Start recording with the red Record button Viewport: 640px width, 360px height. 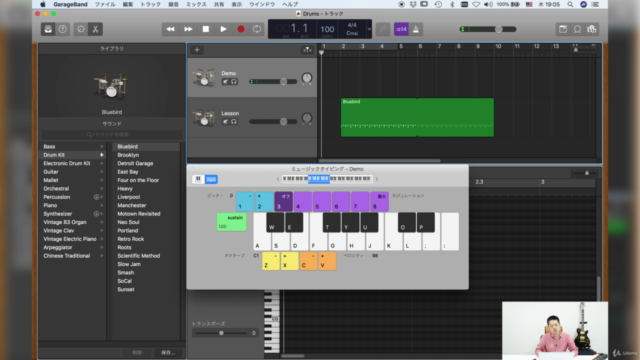click(x=241, y=29)
